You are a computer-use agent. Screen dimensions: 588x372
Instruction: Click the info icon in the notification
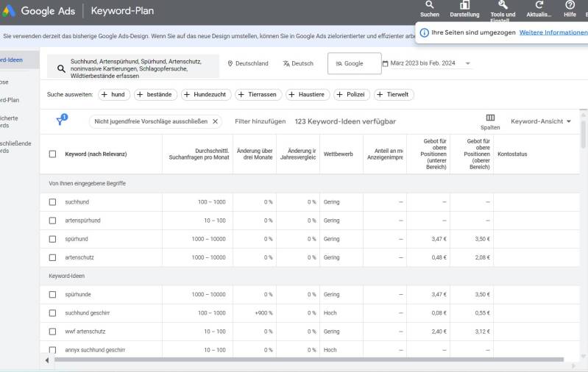[x=424, y=32]
